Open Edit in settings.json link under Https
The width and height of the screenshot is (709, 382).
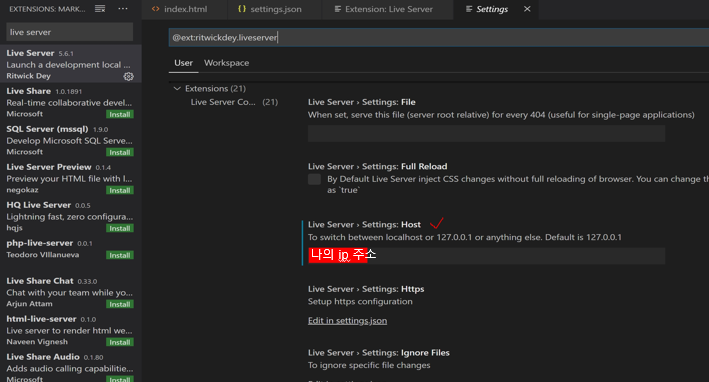coord(347,321)
